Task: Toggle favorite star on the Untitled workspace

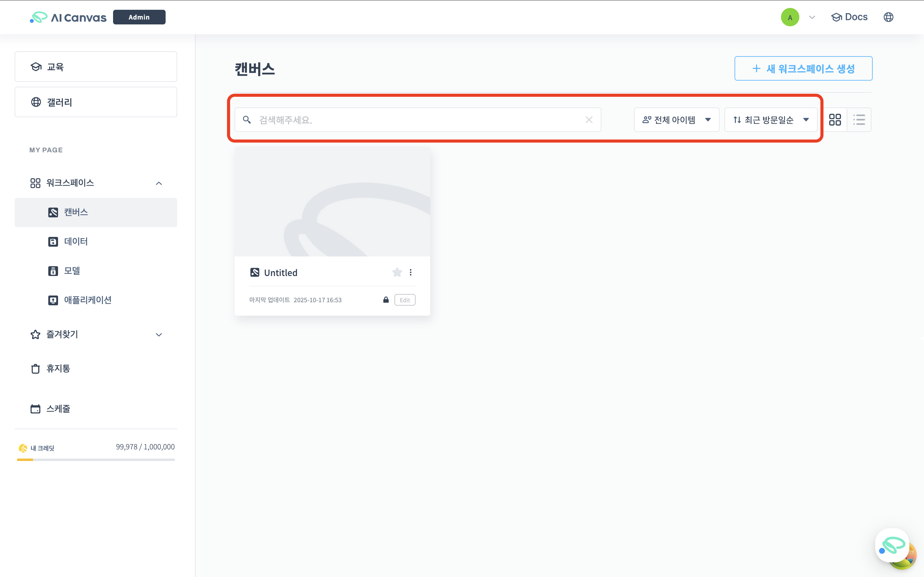Action: point(397,272)
